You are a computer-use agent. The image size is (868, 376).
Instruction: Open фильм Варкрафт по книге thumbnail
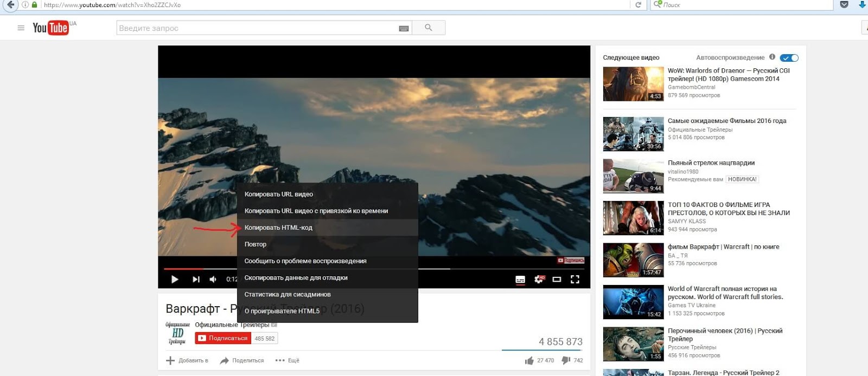[x=633, y=260]
